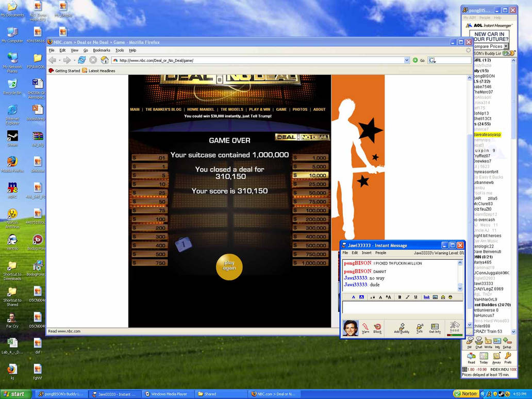The height and width of the screenshot is (399, 532).
Task: Click Write in Buddy List toolbar
Action: [x=488, y=342]
